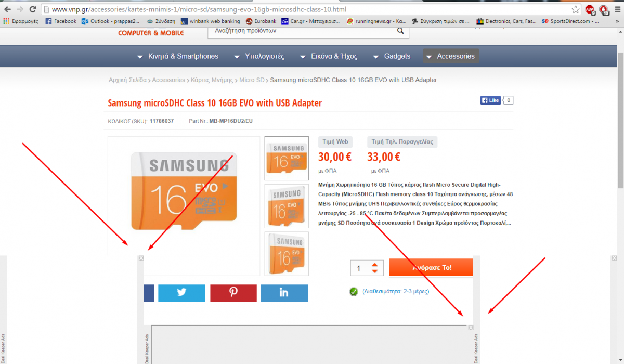Click the product title heading

click(215, 103)
